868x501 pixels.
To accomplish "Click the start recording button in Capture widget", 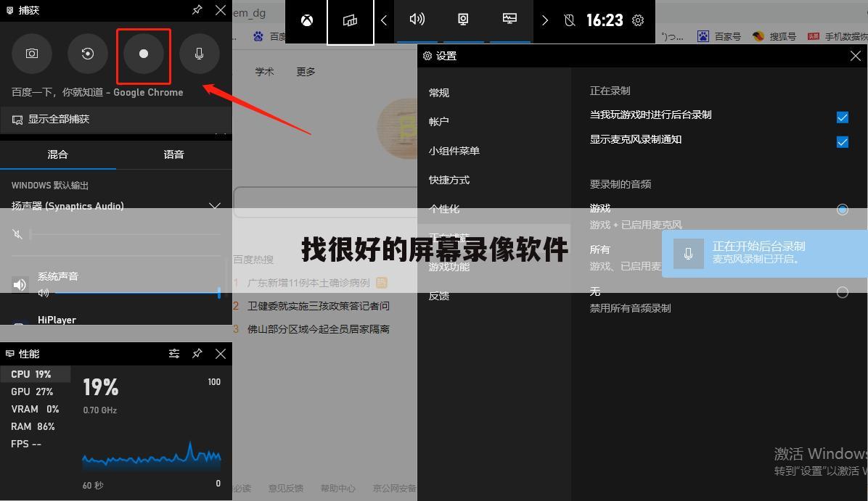I will (x=143, y=53).
